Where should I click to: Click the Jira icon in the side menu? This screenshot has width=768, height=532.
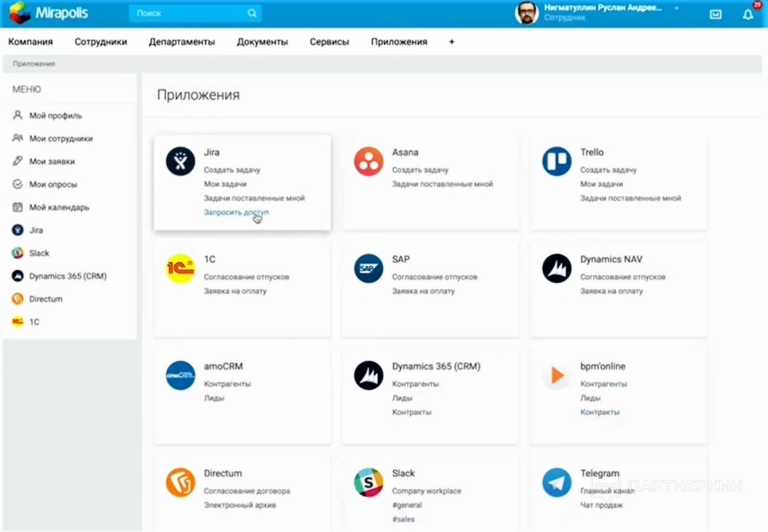click(17, 230)
